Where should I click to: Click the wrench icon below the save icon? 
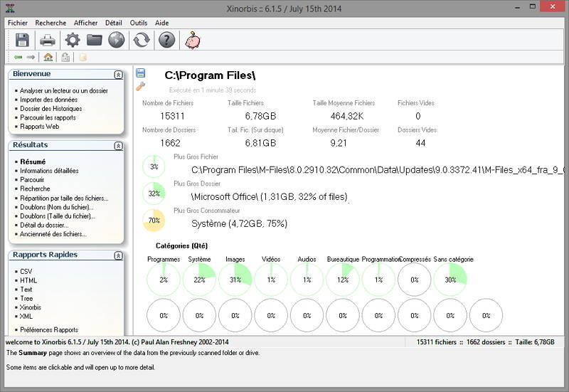pos(140,86)
